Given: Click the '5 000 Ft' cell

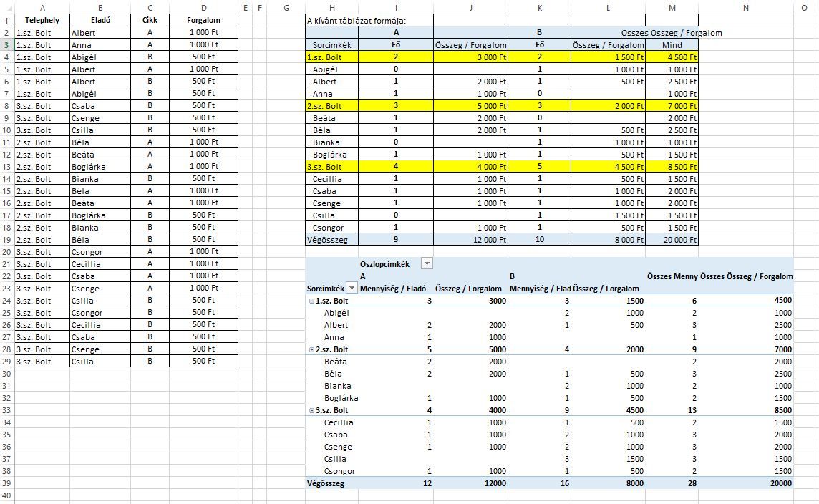Looking at the screenshot, I should pyautogui.click(x=470, y=105).
